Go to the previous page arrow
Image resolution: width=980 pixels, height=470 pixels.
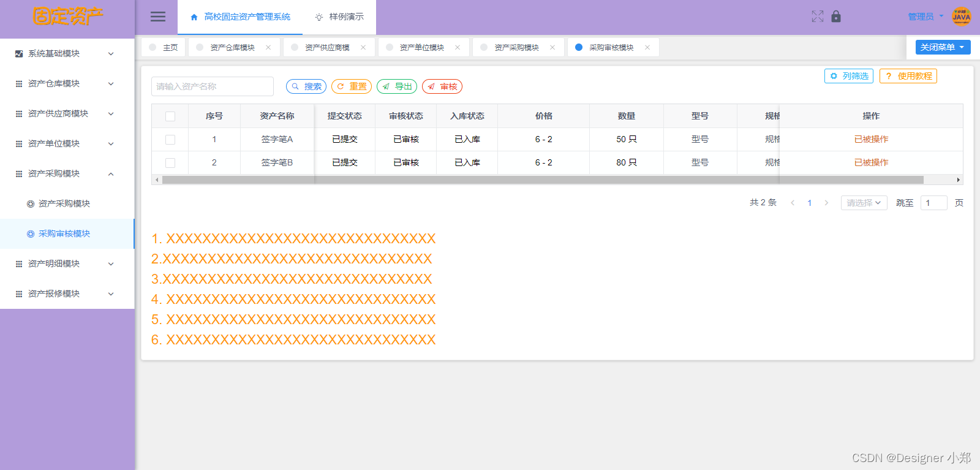(x=793, y=203)
